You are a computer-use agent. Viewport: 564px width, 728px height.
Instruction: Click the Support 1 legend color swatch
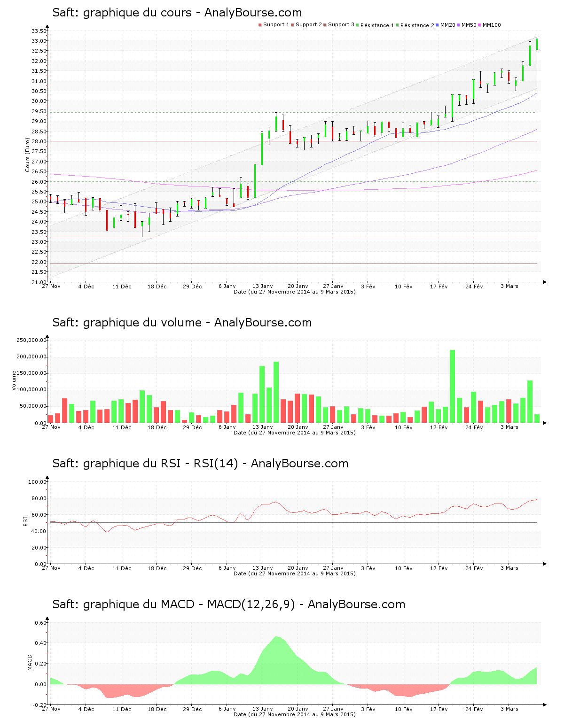click(x=260, y=25)
